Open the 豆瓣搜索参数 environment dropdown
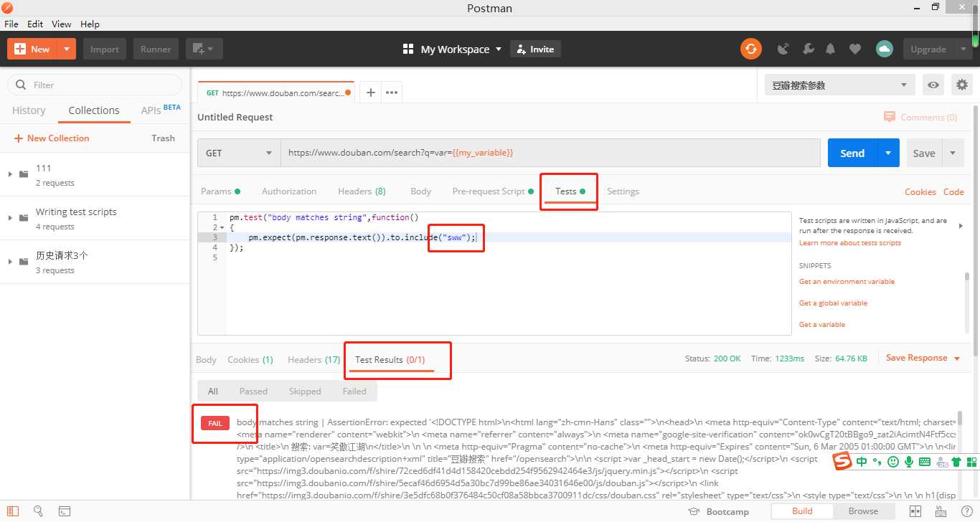 pos(840,85)
